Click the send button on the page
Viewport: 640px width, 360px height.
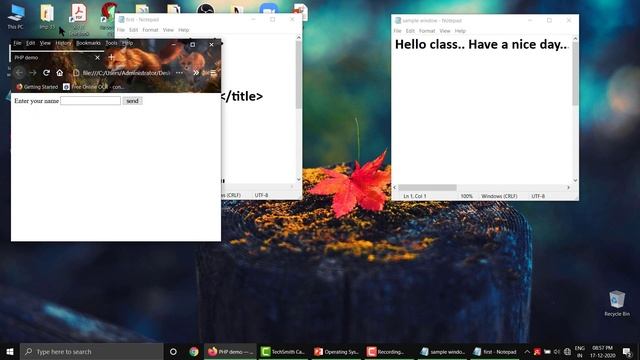(132, 101)
